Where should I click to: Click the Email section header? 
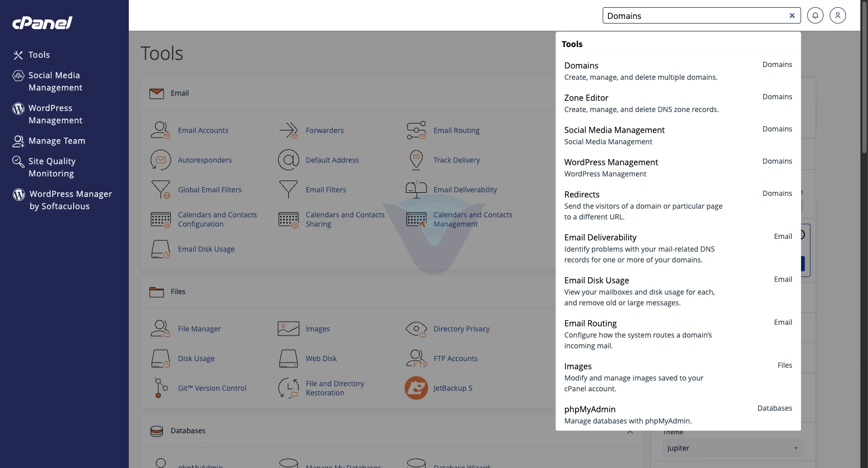[348, 93]
